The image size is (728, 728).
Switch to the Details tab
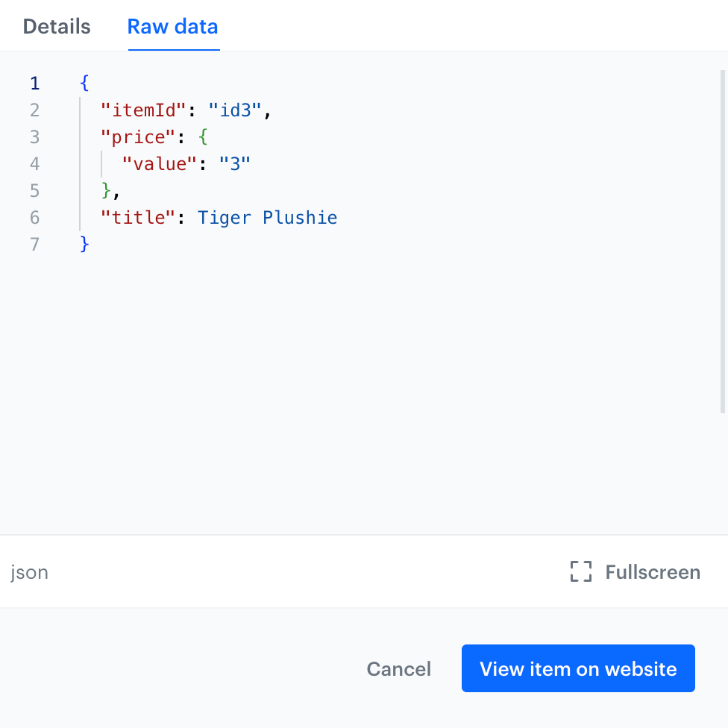tap(56, 26)
